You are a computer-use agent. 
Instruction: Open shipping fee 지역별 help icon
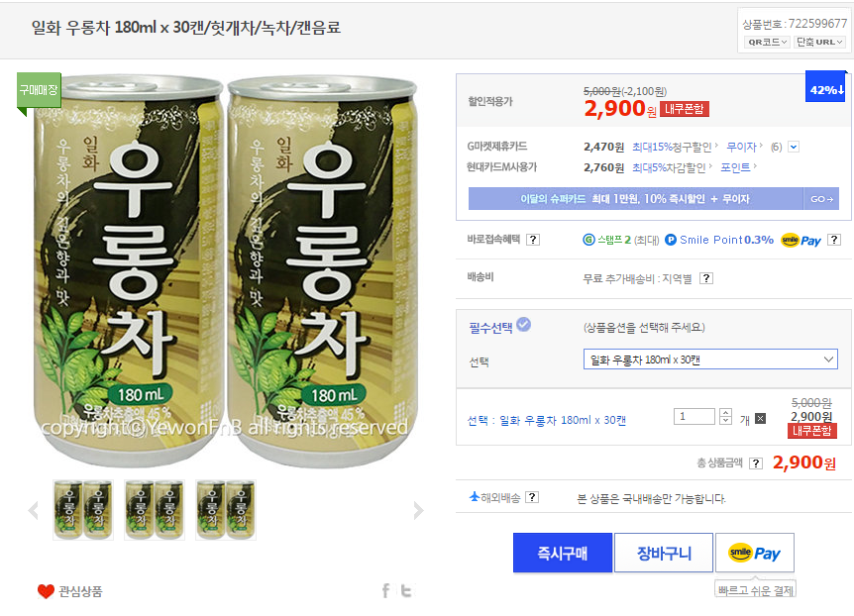point(706,278)
